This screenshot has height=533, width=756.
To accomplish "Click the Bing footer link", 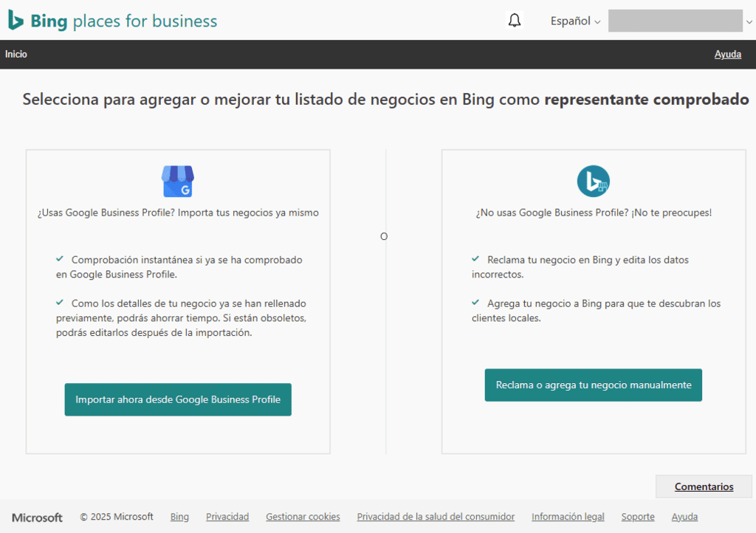I will [x=179, y=517].
